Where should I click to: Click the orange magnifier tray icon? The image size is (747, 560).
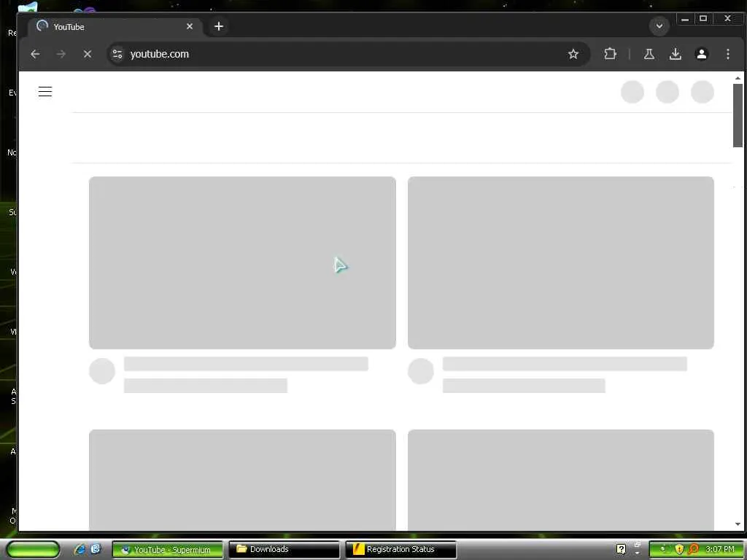click(693, 550)
